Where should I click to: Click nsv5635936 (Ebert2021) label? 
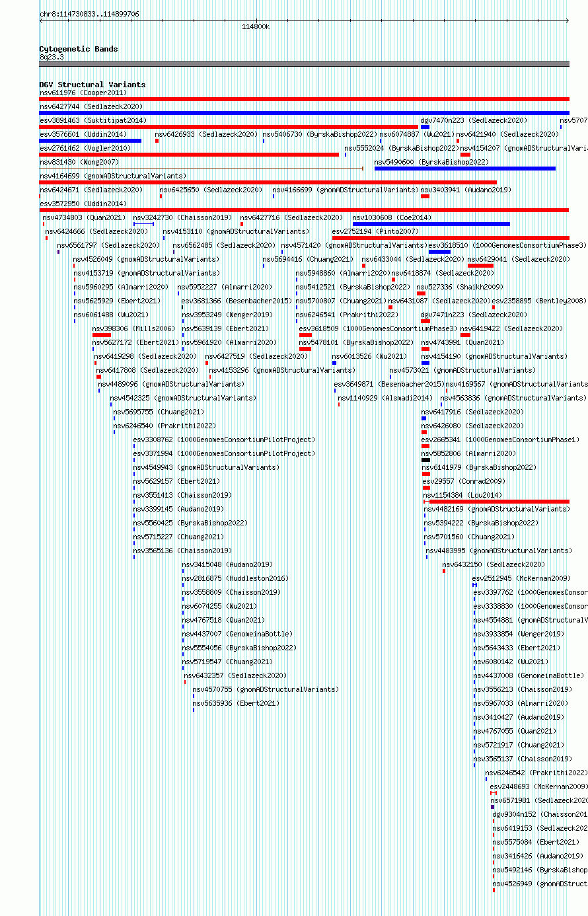(x=237, y=703)
